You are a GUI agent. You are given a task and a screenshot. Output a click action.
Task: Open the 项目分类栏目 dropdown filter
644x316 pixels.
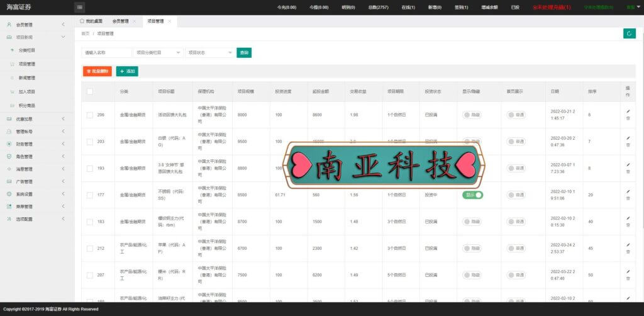pos(158,53)
